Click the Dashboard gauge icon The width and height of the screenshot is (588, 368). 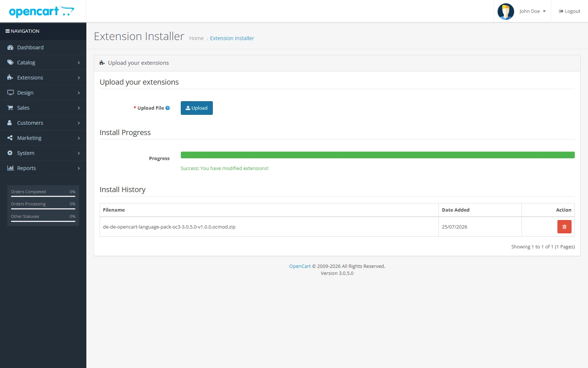10,47
